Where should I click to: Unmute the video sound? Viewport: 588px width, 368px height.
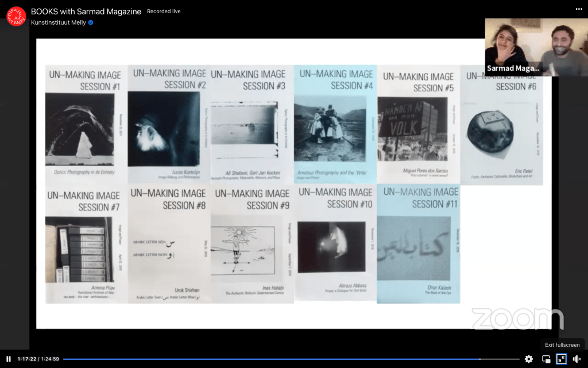point(577,359)
